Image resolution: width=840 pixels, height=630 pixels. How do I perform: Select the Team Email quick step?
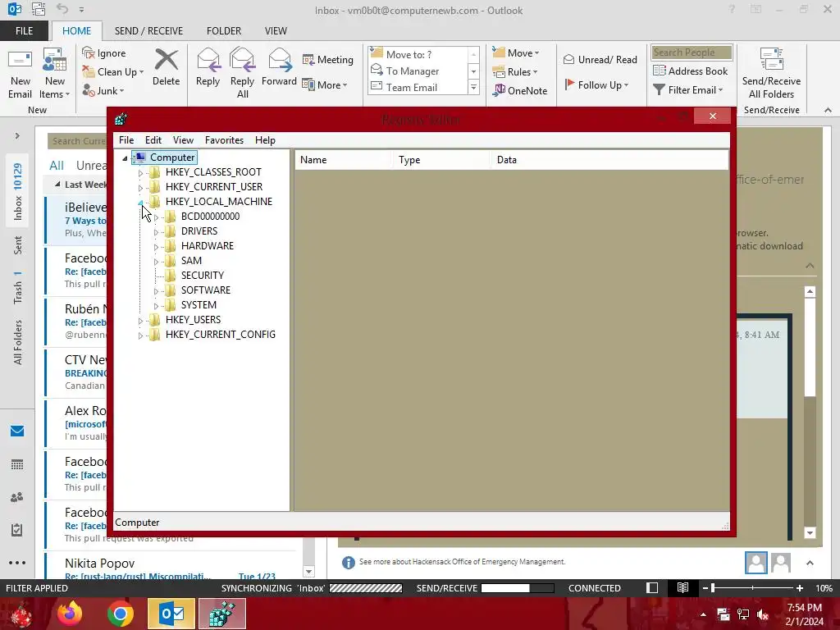[412, 87]
